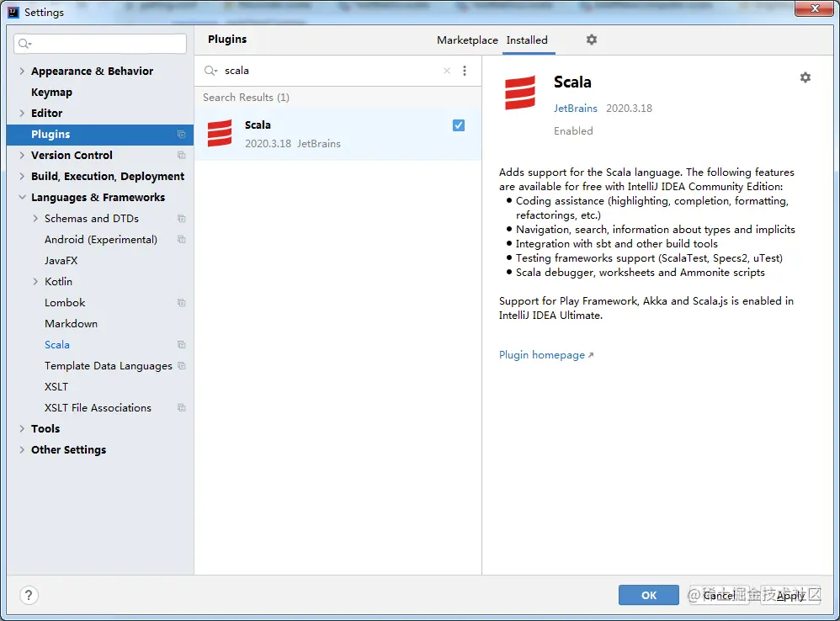Switch to the Installed tab

(527, 40)
